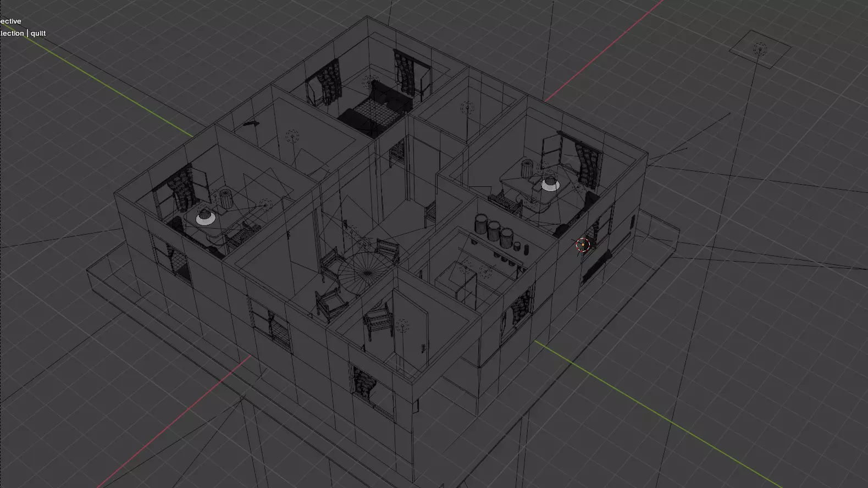Select the wastebasket cylinder in left room
Screen dimensions: 868x488
(225, 198)
